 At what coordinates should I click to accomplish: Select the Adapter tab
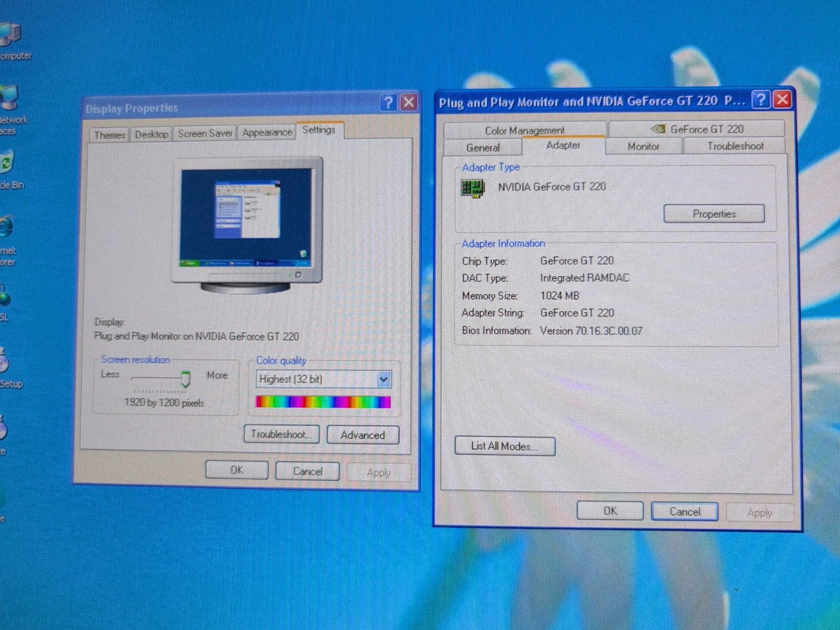click(x=563, y=145)
